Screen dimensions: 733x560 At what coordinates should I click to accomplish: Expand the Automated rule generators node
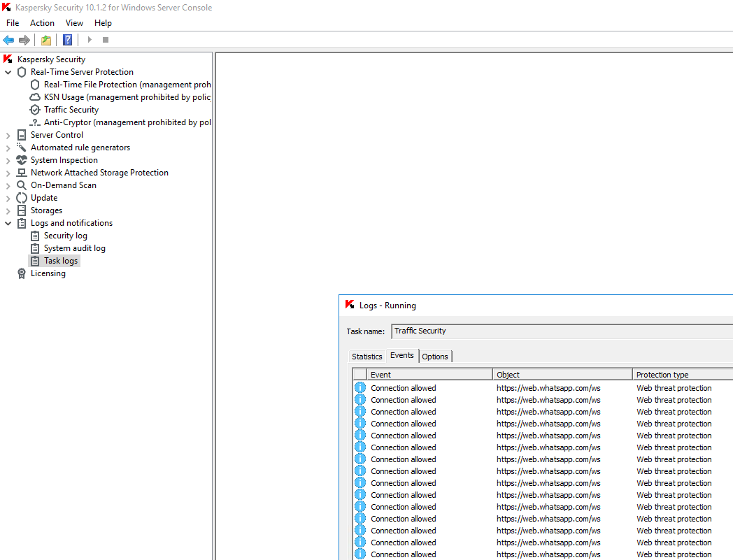click(8, 148)
